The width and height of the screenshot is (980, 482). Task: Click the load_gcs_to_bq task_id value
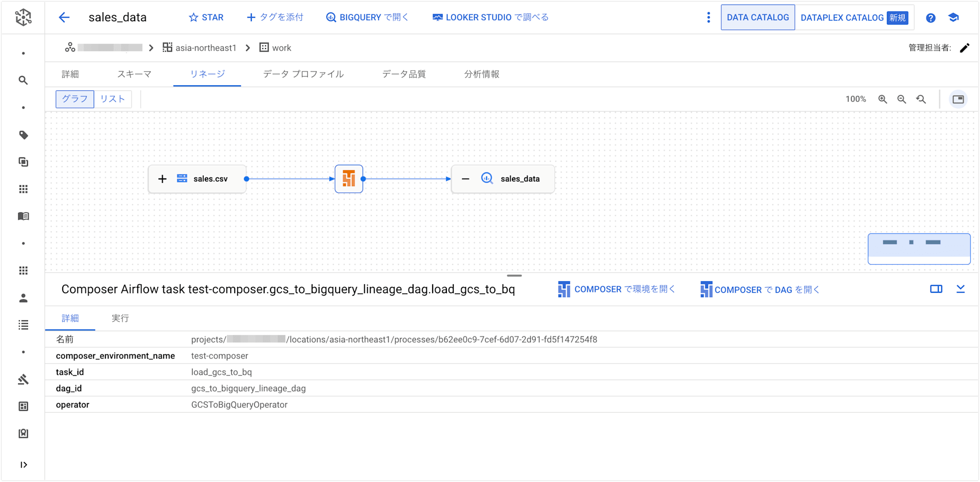[x=221, y=372]
